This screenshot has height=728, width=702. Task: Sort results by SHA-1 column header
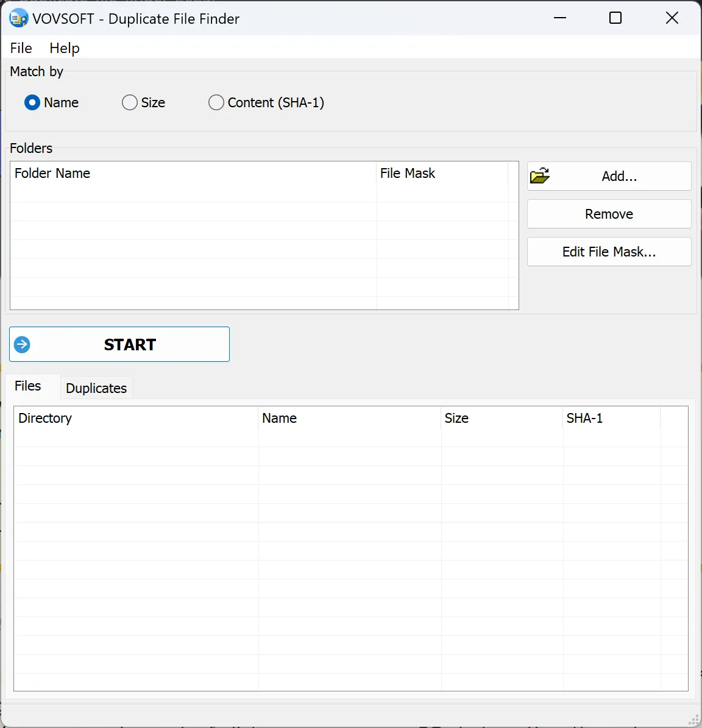611,418
